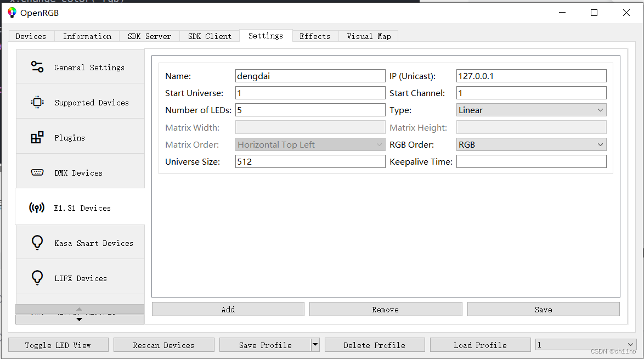Open the disabled Matrix Order dropdown
The width and height of the screenshot is (644, 359).
[x=310, y=145]
